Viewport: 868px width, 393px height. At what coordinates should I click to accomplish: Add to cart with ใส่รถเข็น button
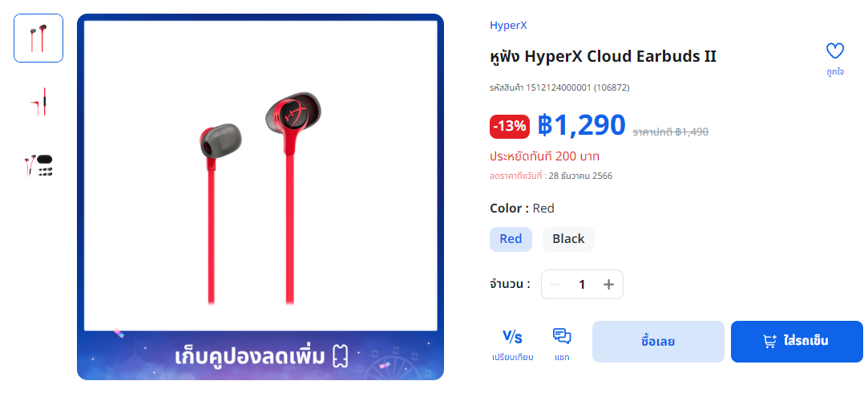point(797,342)
